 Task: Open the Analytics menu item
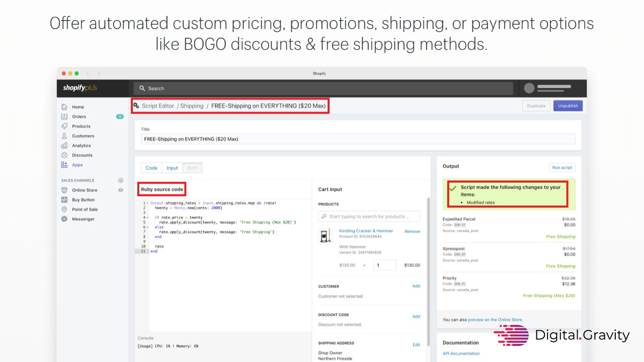point(82,145)
